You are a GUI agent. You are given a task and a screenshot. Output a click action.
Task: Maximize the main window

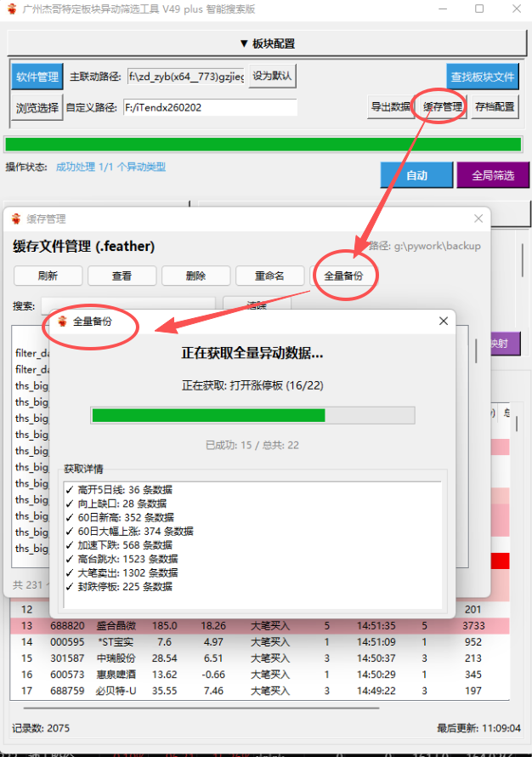coord(479,9)
